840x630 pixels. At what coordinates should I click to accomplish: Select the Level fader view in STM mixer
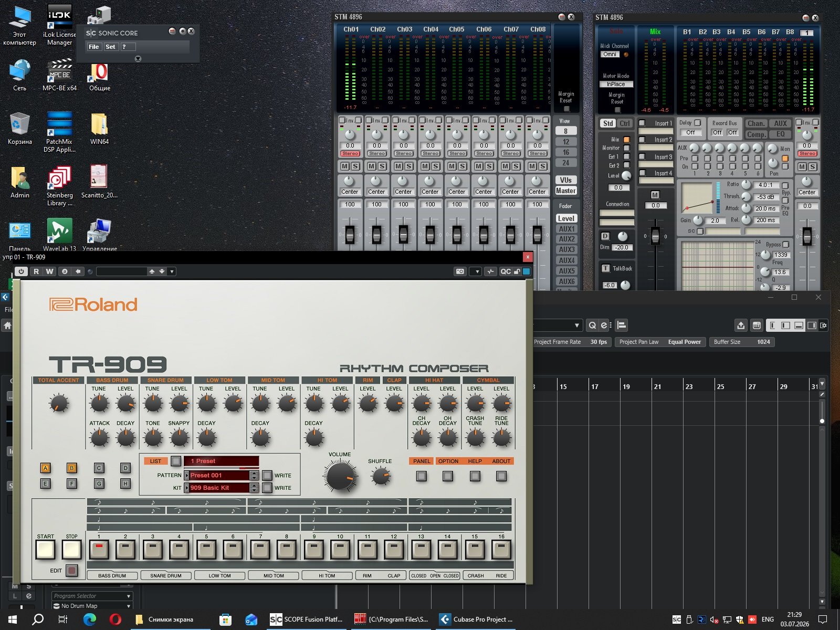pos(566,218)
